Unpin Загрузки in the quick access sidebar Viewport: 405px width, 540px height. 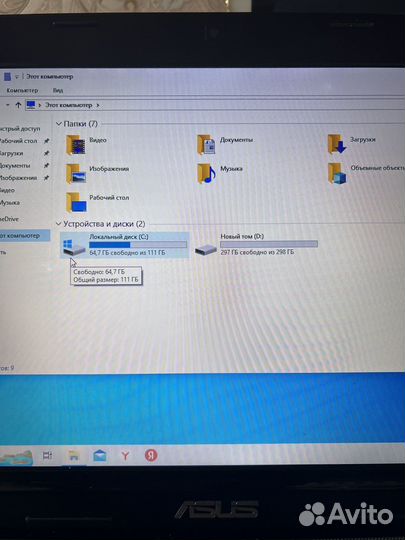46,153
